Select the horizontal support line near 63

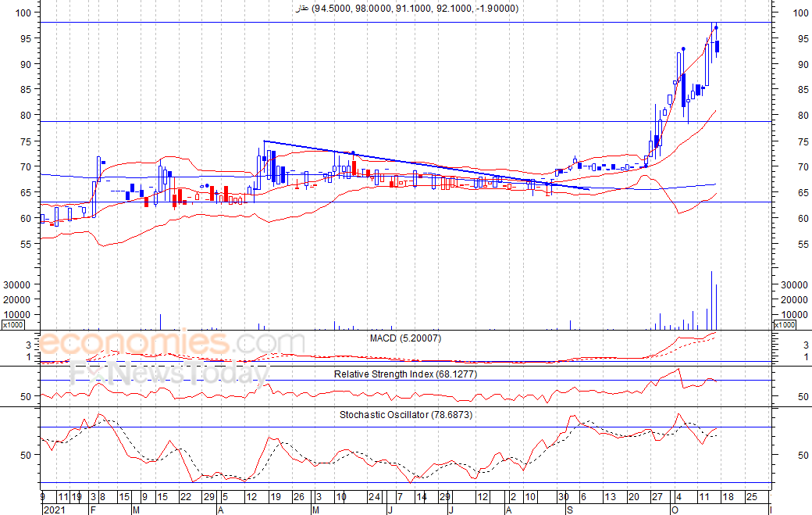(x=406, y=202)
